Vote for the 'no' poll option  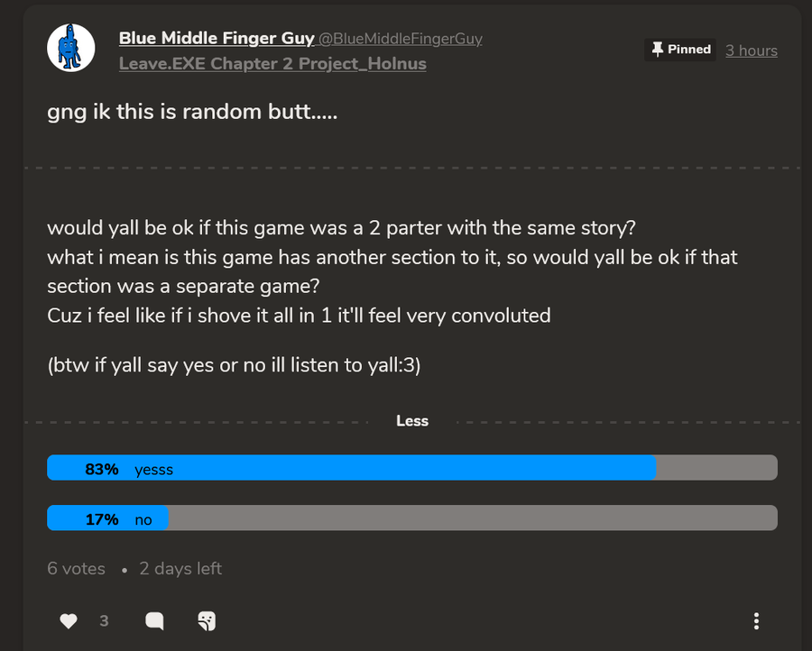pos(411,518)
